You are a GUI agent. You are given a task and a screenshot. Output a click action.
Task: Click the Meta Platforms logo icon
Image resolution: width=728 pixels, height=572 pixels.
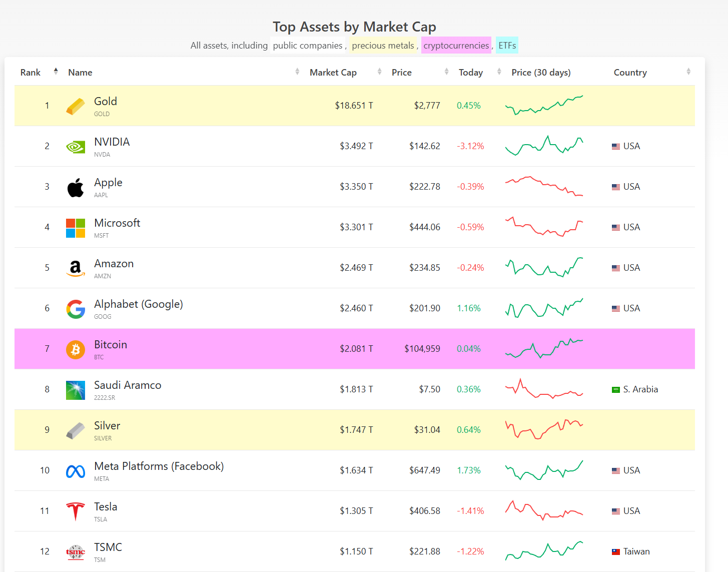click(x=76, y=471)
